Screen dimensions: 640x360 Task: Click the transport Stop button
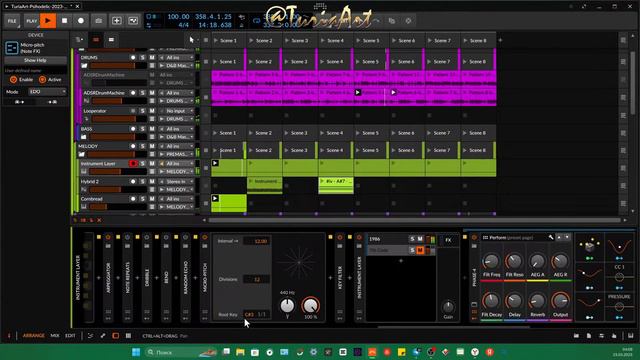pyautogui.click(x=64, y=20)
